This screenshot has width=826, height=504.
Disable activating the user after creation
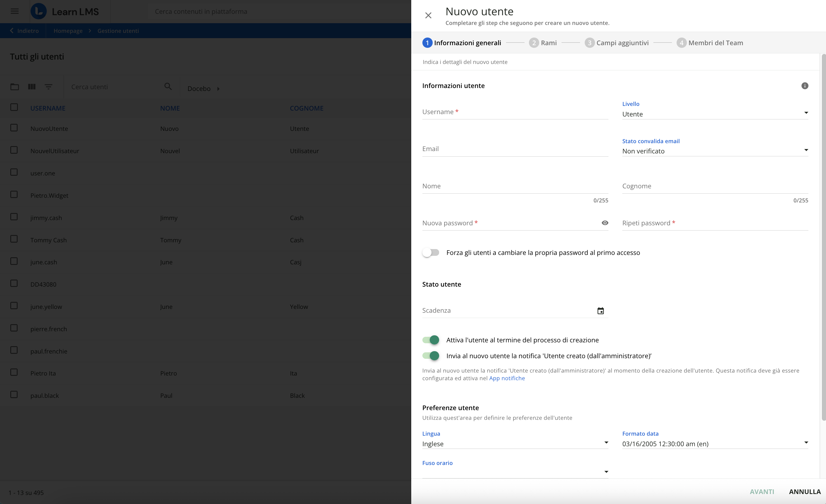(431, 340)
